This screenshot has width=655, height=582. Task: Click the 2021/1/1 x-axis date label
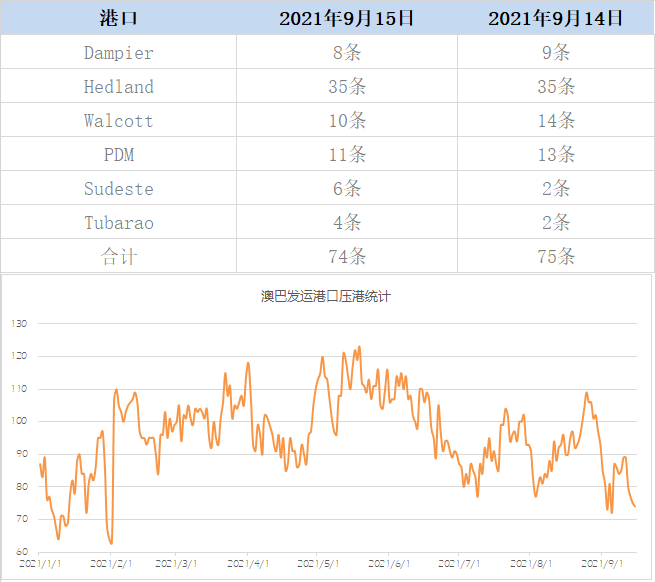tap(41, 565)
